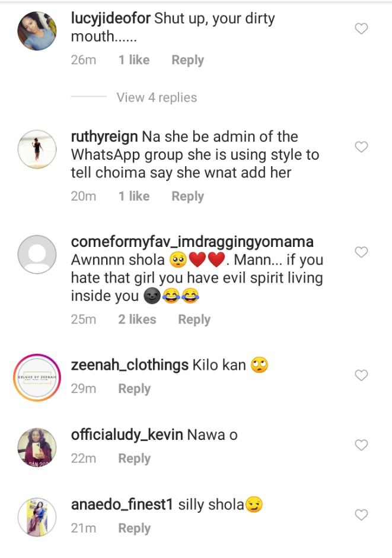
Task: Open anaedo_finest1's profile avatar
Action: coord(37,516)
